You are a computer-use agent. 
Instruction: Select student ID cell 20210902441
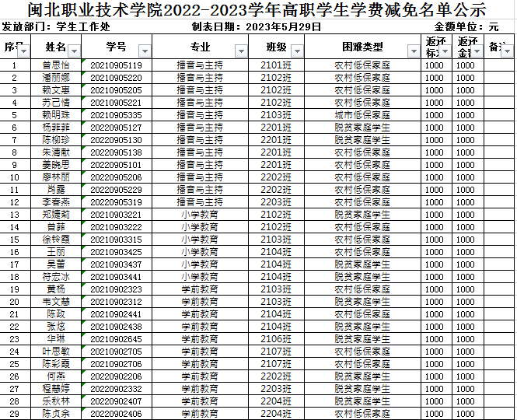pyautogui.click(x=117, y=313)
